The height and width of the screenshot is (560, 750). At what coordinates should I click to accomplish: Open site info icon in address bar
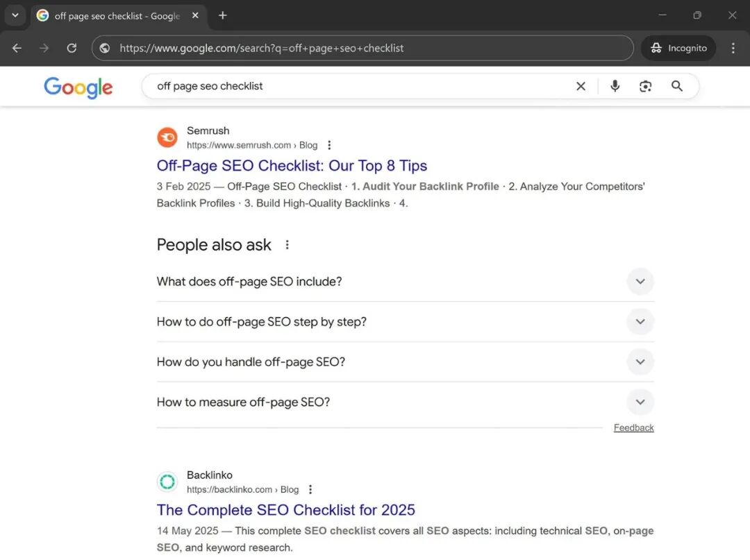[x=105, y=49]
